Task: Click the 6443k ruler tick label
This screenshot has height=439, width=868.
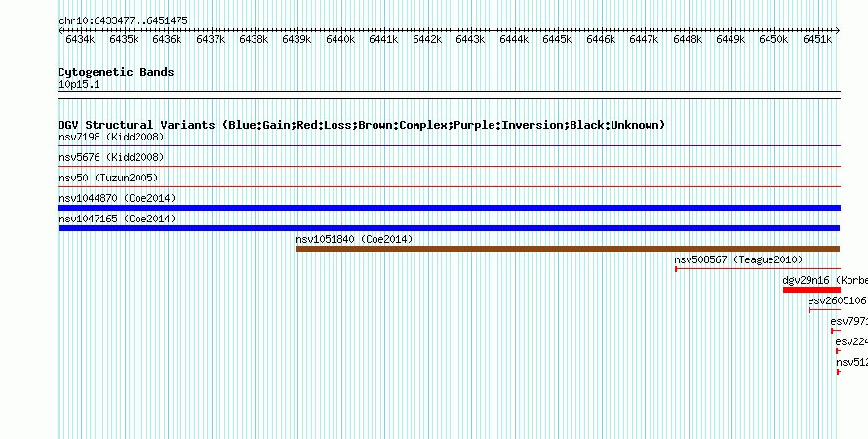Action: point(470,39)
